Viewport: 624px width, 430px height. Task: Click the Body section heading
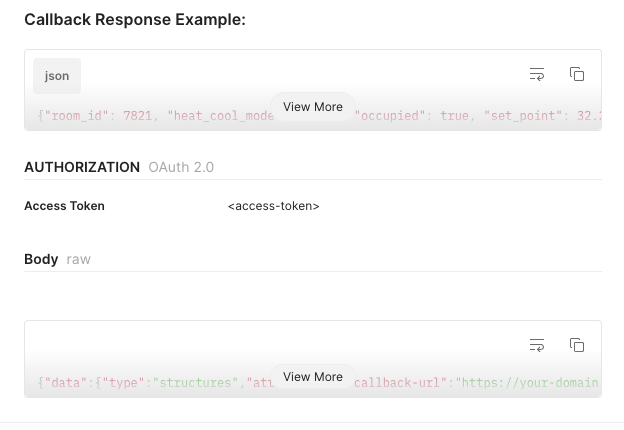pyautogui.click(x=41, y=259)
